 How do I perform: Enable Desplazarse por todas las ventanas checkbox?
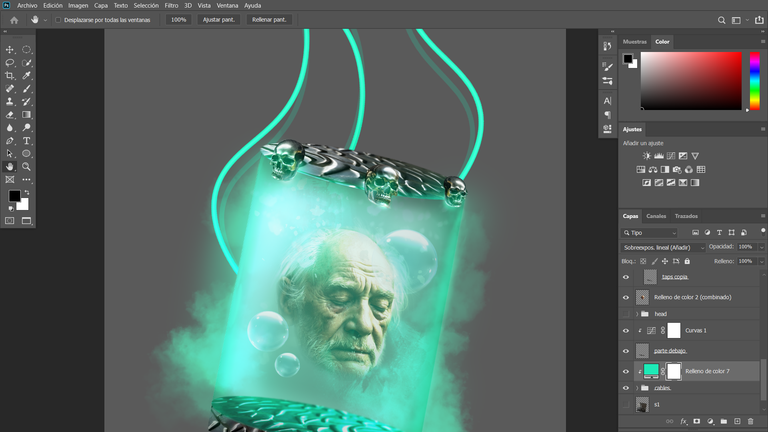[58, 20]
